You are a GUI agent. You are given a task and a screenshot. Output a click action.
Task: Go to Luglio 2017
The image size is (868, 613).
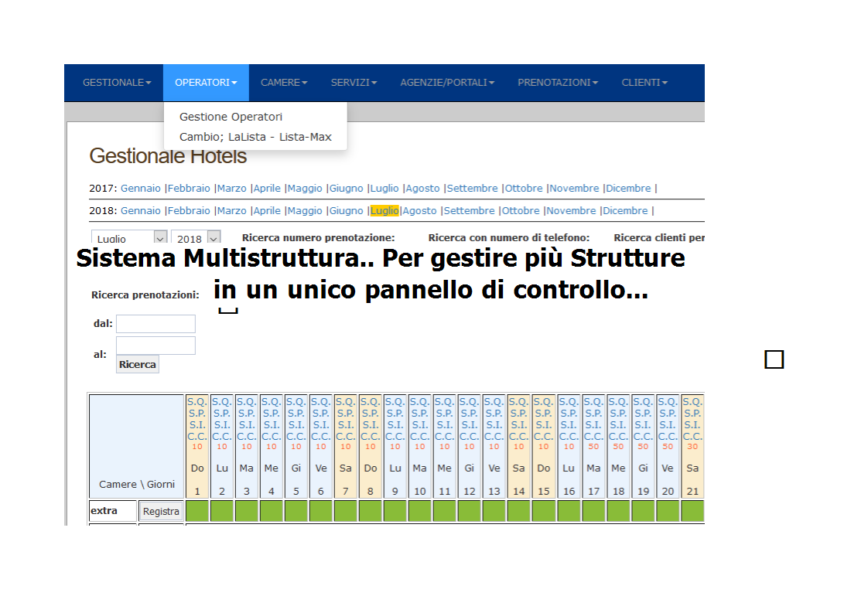click(384, 188)
